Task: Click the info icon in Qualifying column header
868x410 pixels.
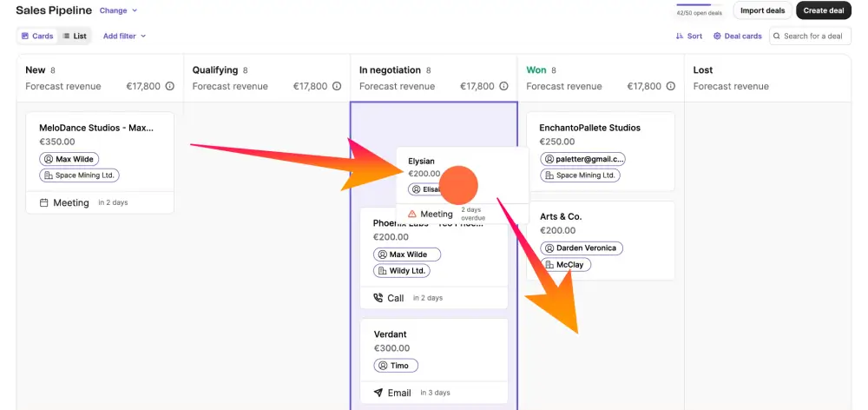Action: click(x=336, y=87)
